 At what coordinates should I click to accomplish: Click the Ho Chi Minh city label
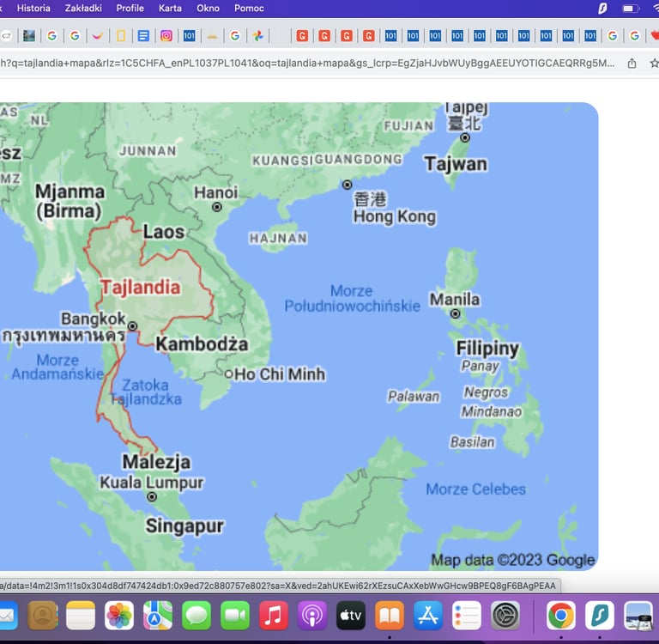click(280, 374)
